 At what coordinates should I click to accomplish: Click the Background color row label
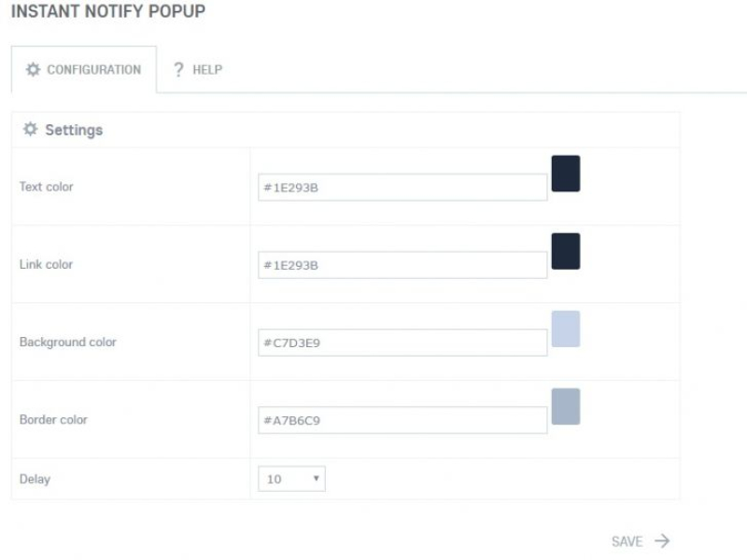tap(68, 343)
